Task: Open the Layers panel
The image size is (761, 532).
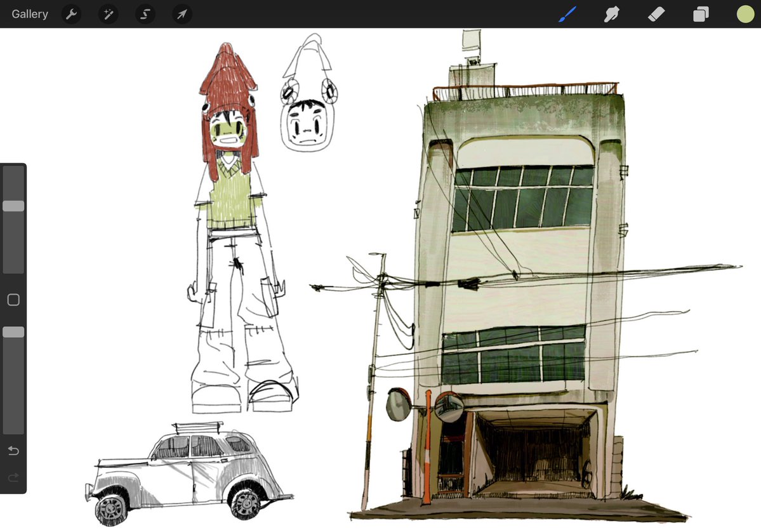Action: pos(701,14)
